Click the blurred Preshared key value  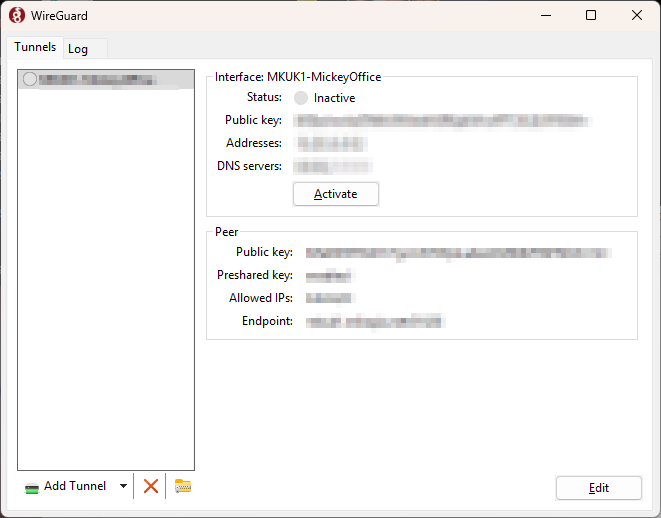(330, 276)
